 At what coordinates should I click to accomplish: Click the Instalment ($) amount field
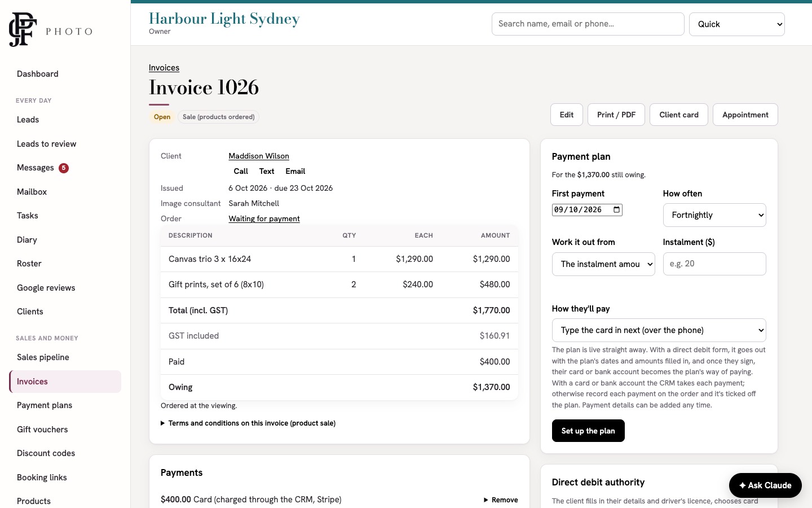[714, 264]
